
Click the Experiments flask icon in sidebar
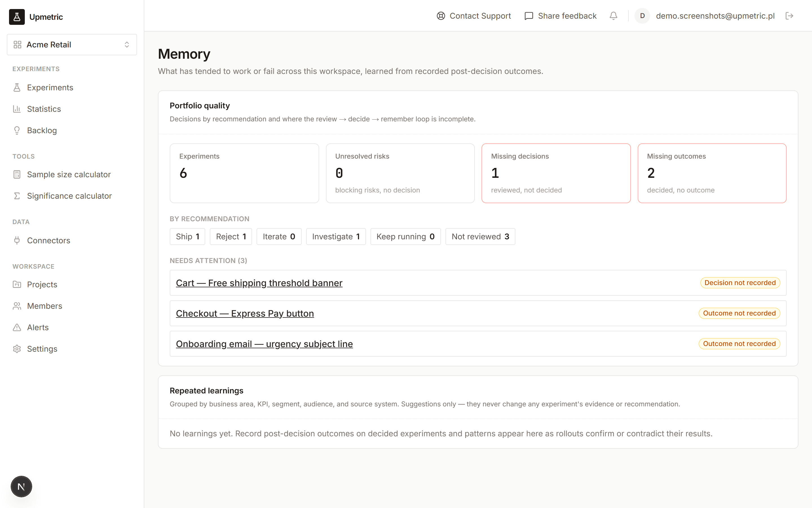click(17, 88)
